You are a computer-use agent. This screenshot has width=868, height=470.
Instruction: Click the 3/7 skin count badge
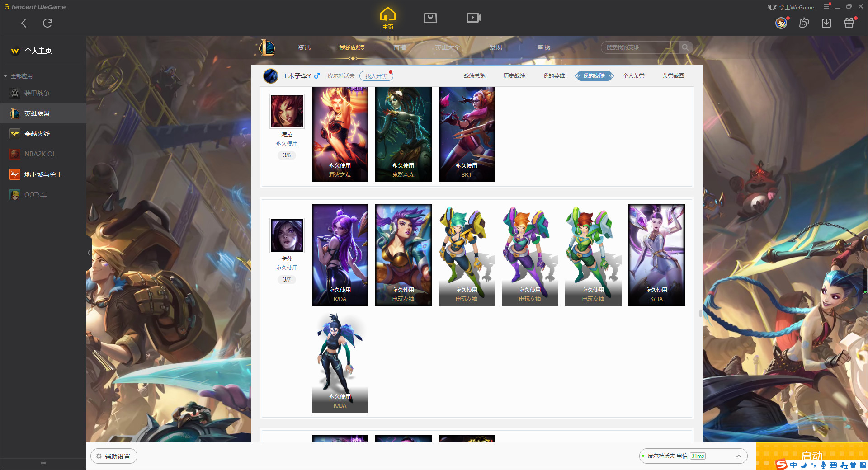287,279
